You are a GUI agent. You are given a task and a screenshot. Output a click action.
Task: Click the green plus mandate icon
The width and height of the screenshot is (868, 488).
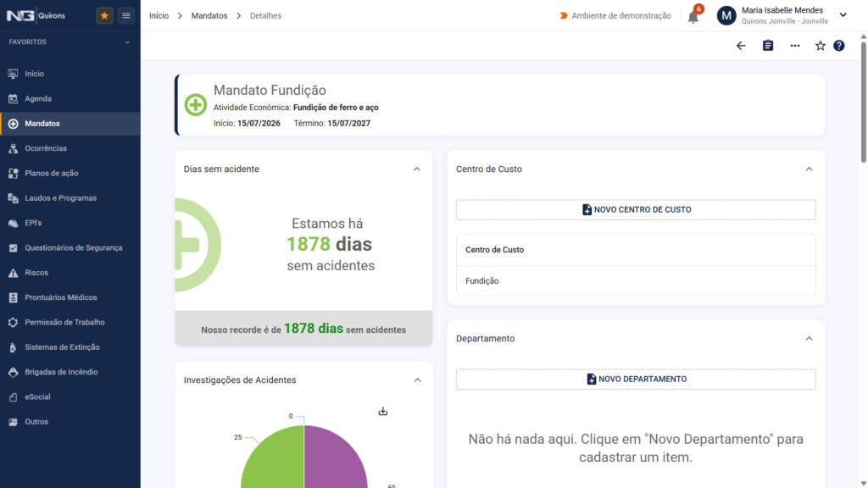click(x=196, y=104)
